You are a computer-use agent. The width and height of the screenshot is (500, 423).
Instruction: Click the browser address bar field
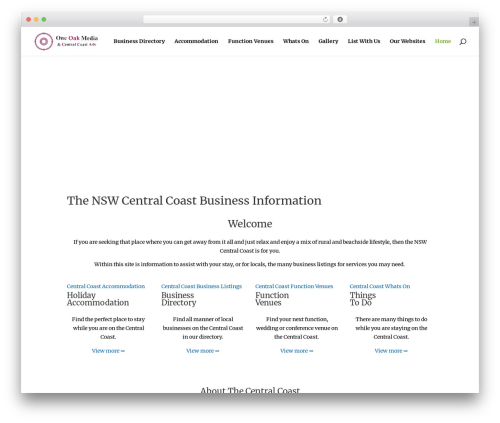pos(237,19)
